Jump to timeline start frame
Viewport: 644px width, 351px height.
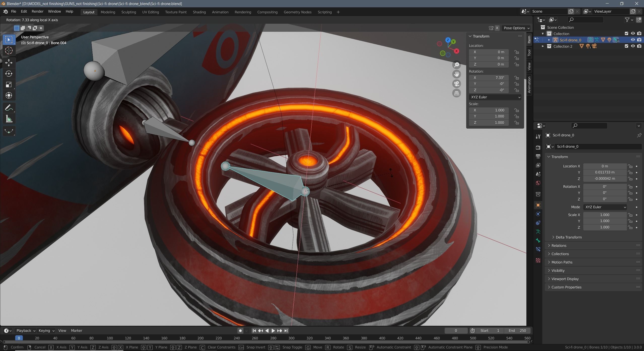pos(254,331)
